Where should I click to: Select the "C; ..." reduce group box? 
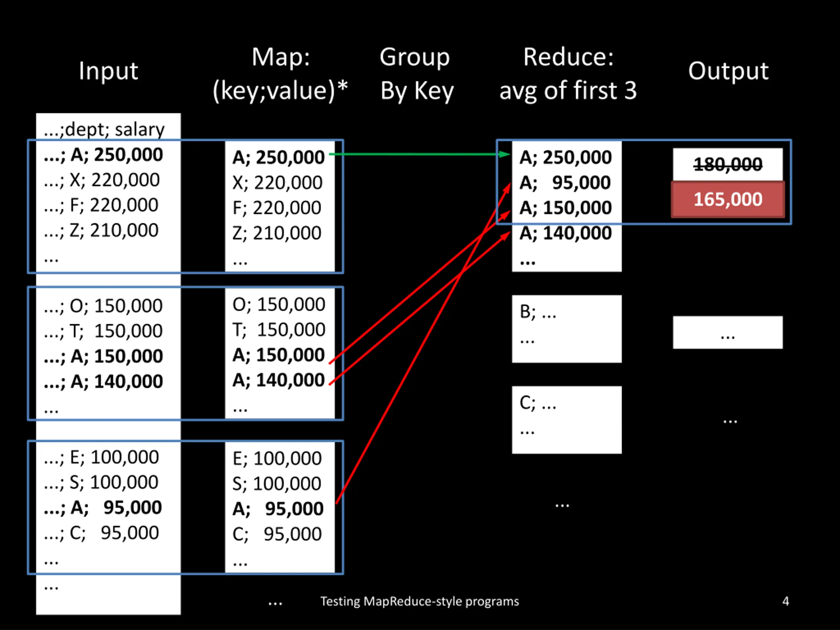click(567, 420)
